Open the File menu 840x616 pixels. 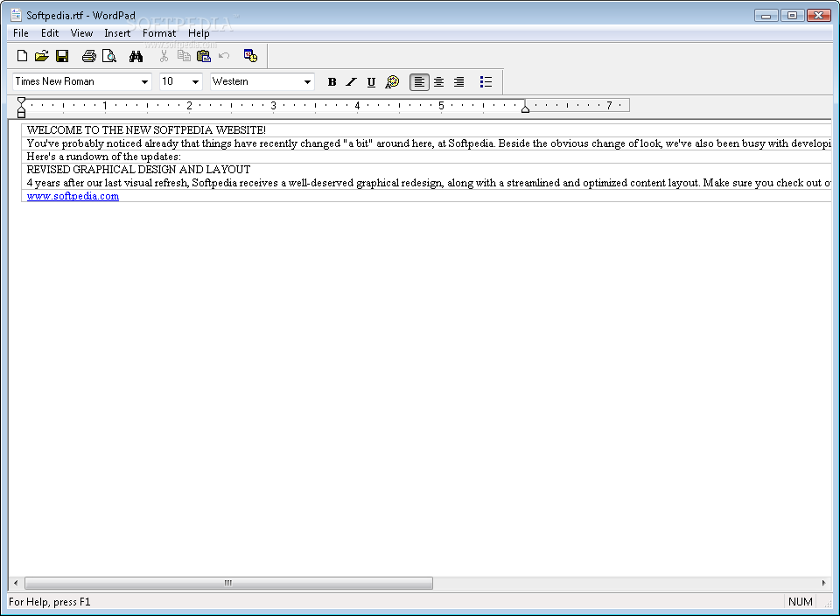[21, 33]
